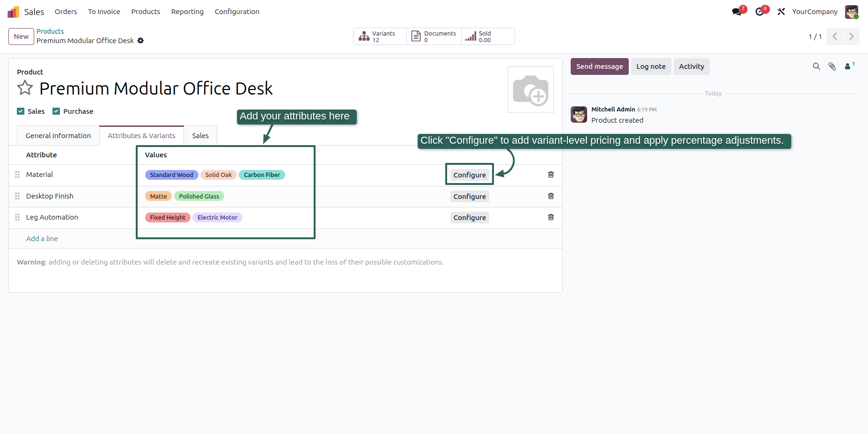868x434 pixels.
Task: Click Mitchell Admin's avatar in chatter
Action: [x=579, y=114]
